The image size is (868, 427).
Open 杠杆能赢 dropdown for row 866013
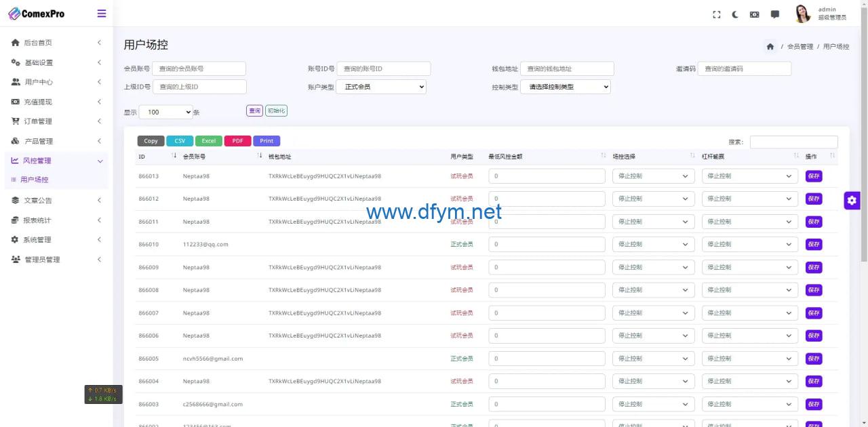pos(749,176)
